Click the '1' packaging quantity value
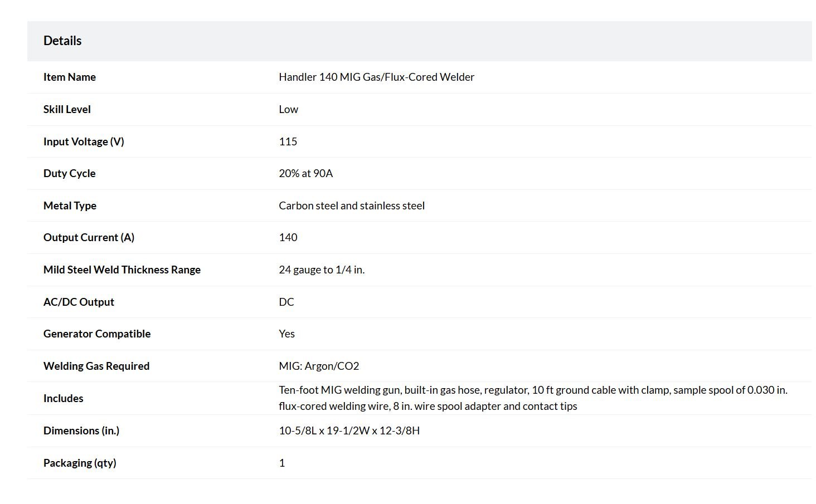 point(282,463)
